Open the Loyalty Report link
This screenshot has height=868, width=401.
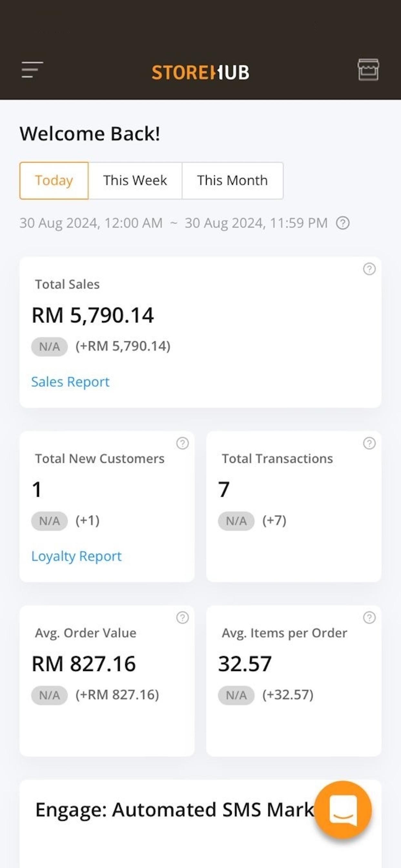click(77, 556)
